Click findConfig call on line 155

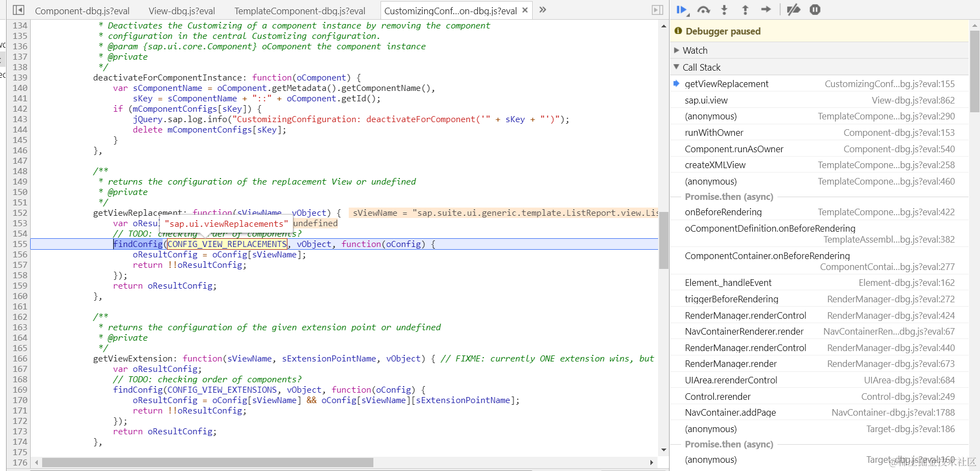tap(138, 244)
